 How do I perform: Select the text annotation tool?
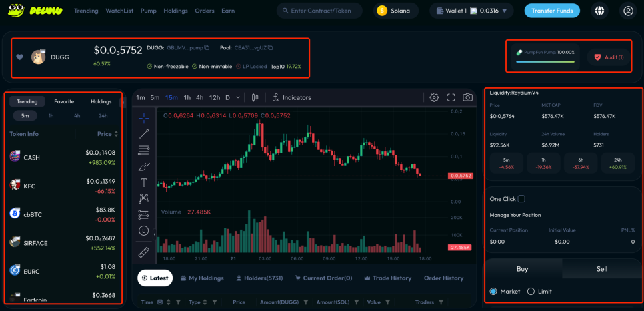[144, 182]
